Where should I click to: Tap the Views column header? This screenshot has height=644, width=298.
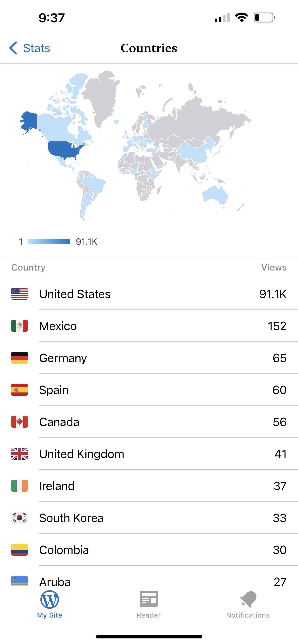coord(274,267)
